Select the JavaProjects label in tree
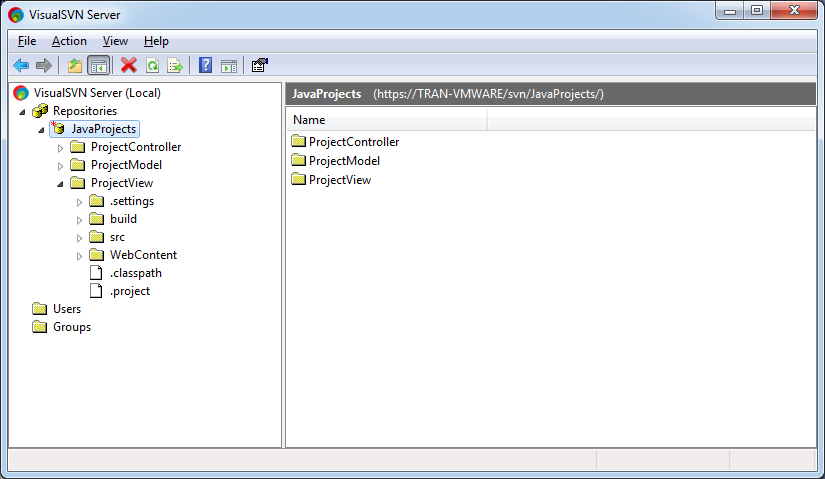The height and width of the screenshot is (479, 825). tap(104, 129)
